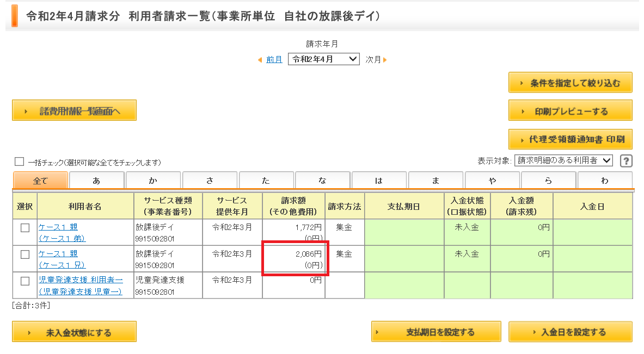The height and width of the screenshot is (354, 644).
Task: Open the ケース1 親 link above ケース1 弟
Action: [58, 227]
